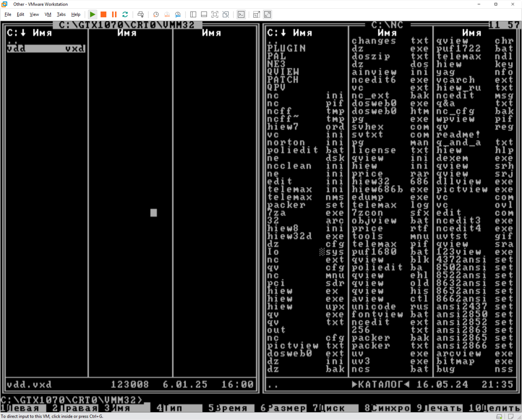Viewport: 522px width, 420px height.
Task: Select the dllview exe file
Action: click(475, 182)
